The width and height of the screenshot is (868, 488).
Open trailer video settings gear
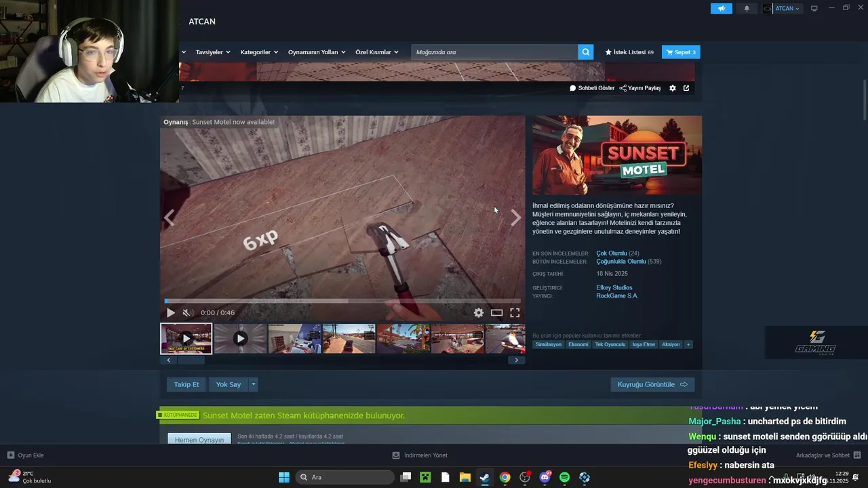[479, 312]
